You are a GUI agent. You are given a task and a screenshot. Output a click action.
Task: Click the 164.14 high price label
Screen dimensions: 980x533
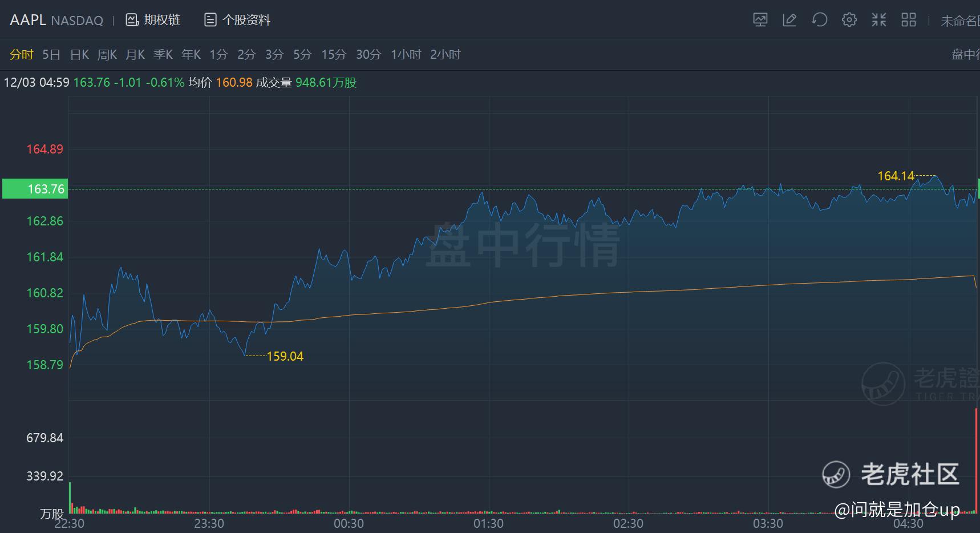pos(896,176)
